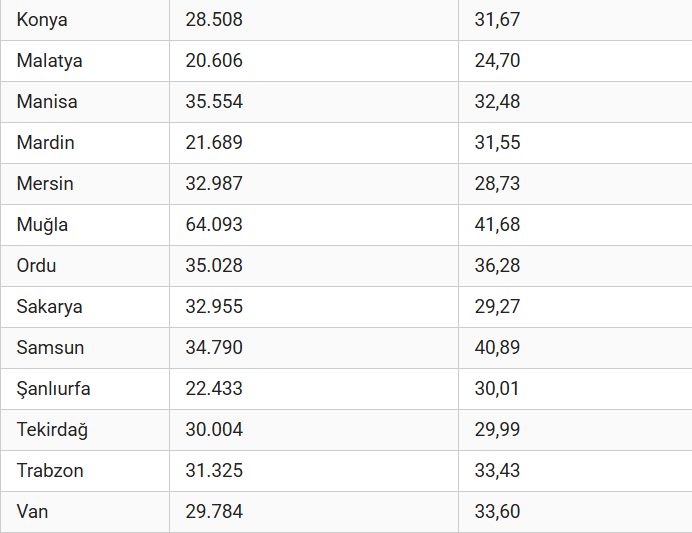Select the 33,60 value for Van
Viewport: 692px width, 533px height.
pos(497,512)
